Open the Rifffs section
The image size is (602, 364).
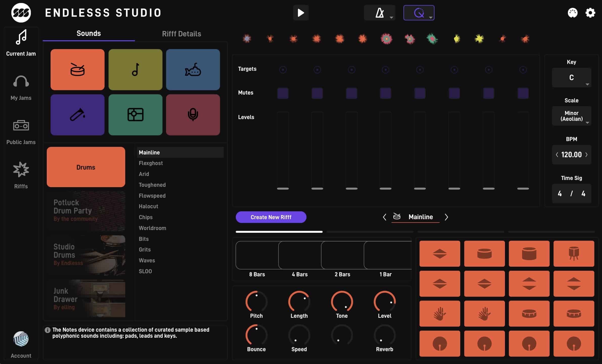point(21,175)
